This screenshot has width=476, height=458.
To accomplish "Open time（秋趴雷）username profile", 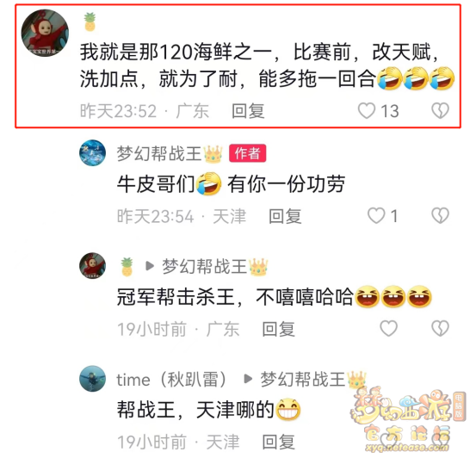I will click(171, 380).
